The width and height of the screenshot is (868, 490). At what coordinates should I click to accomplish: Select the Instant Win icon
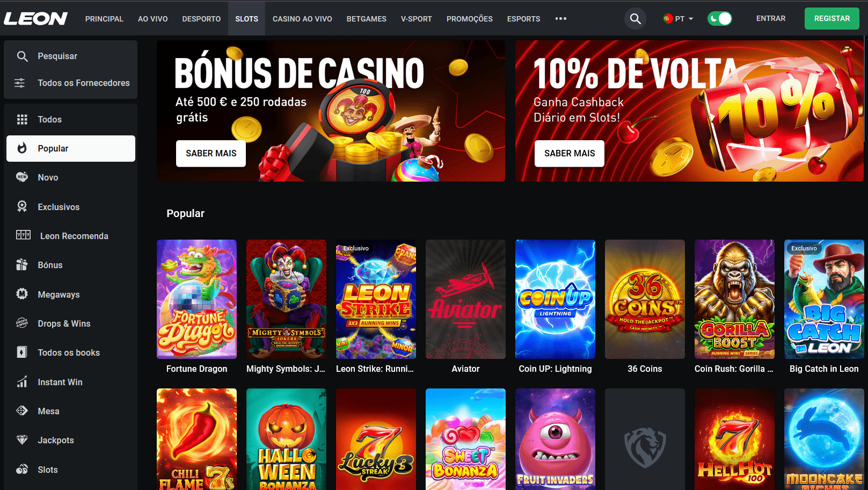[22, 381]
